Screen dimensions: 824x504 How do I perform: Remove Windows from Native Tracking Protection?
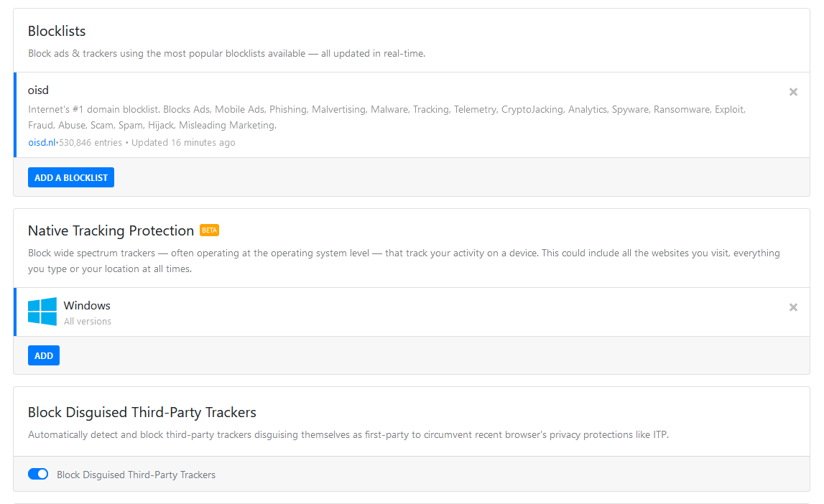pyautogui.click(x=793, y=307)
